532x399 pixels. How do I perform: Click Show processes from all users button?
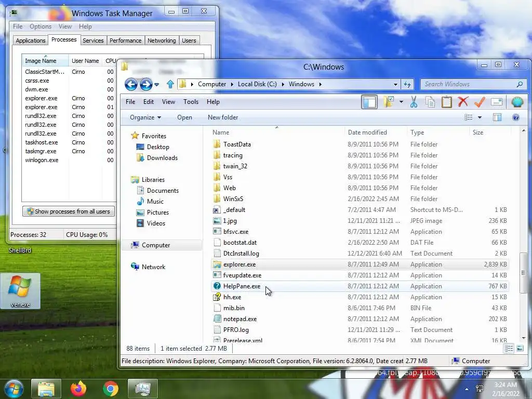coord(69,211)
